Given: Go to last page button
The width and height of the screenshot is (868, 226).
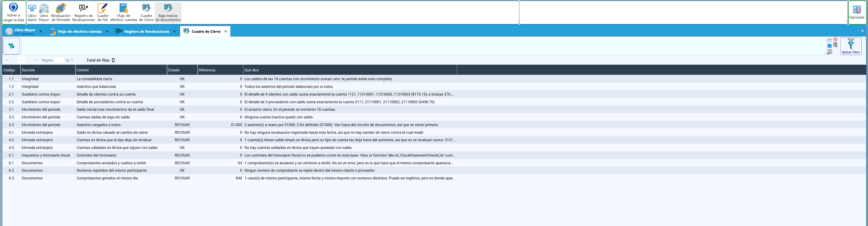Looking at the screenshot, I should point(36,60).
